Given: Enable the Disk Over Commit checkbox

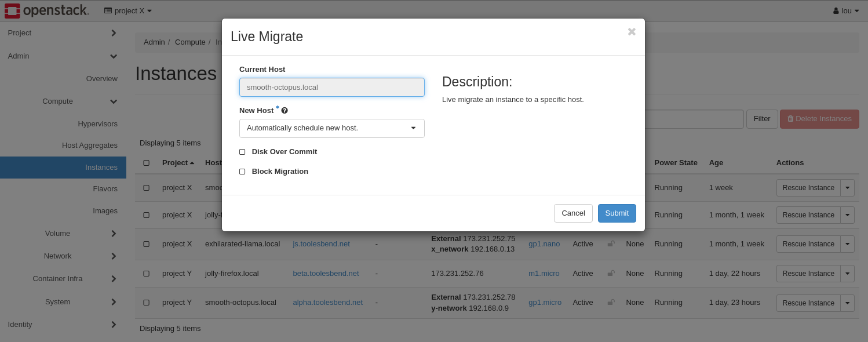Looking at the screenshot, I should point(242,152).
